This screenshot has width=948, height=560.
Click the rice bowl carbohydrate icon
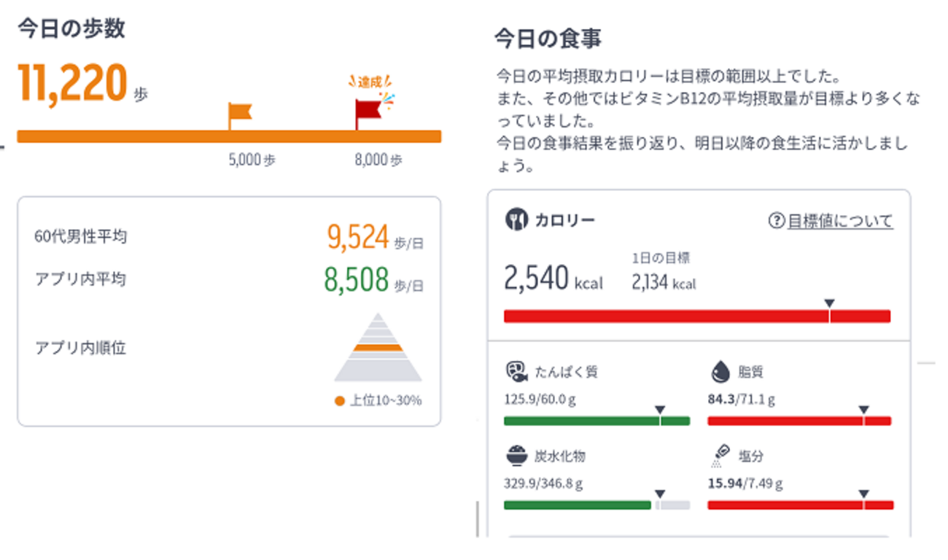point(516,456)
